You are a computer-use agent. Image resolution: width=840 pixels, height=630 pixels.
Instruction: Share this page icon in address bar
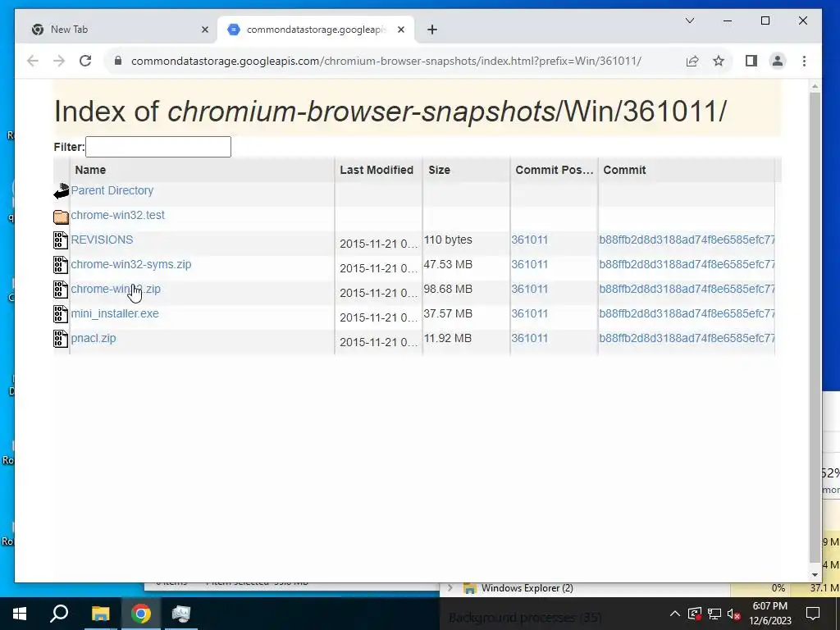pyautogui.click(x=692, y=61)
